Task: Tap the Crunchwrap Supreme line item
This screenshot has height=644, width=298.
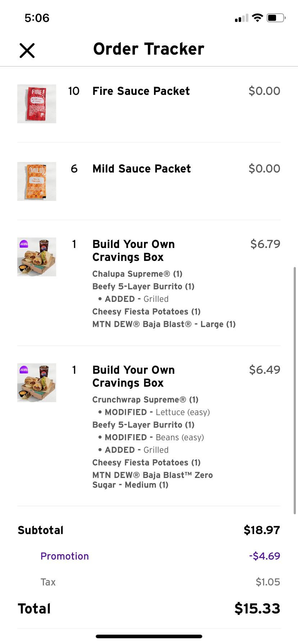Action: coord(145,400)
